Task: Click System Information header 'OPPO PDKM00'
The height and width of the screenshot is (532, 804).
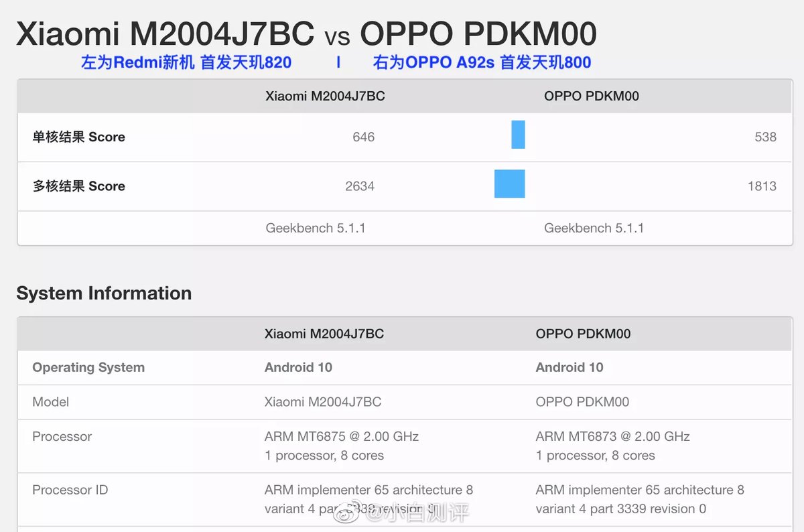Action: pos(583,334)
